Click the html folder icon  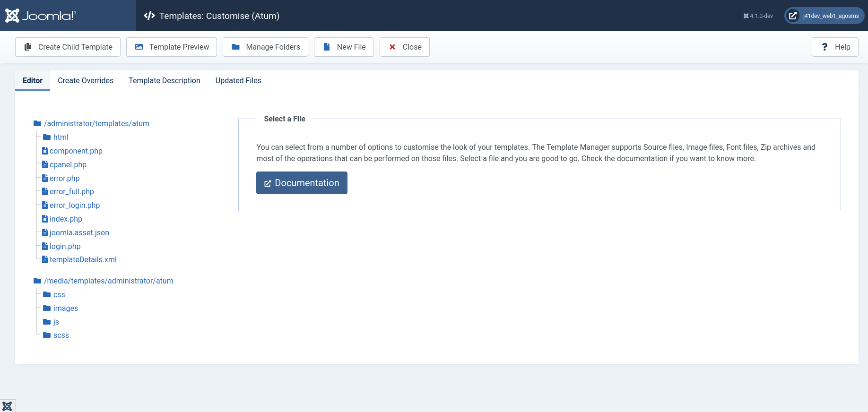pyautogui.click(x=47, y=137)
